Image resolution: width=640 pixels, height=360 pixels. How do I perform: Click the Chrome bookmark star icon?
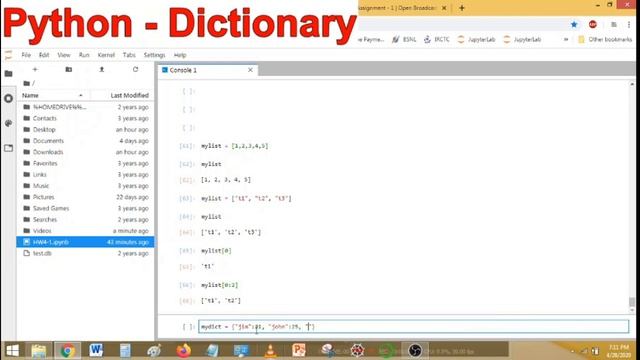(574, 24)
